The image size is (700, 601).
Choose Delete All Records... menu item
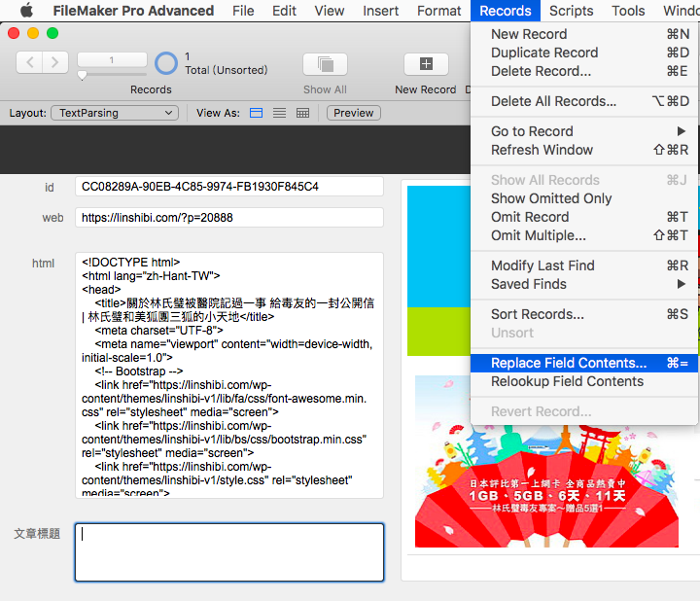[x=584, y=101]
